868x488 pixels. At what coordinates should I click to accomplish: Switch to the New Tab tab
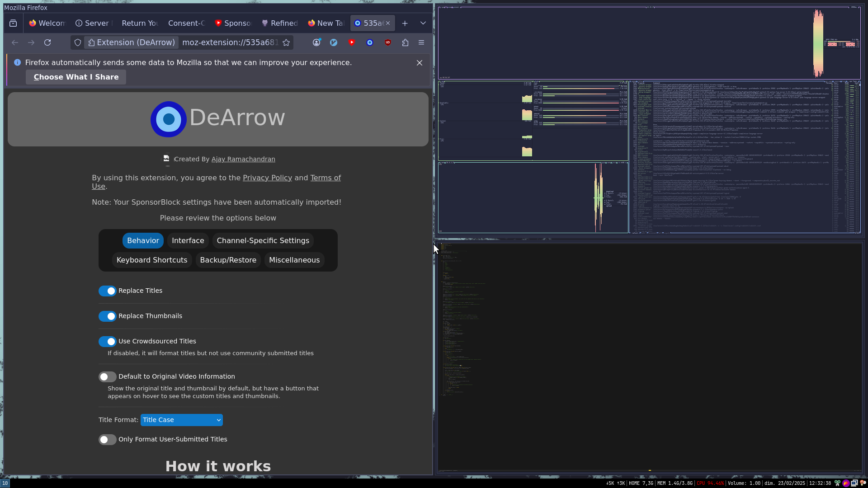(326, 23)
